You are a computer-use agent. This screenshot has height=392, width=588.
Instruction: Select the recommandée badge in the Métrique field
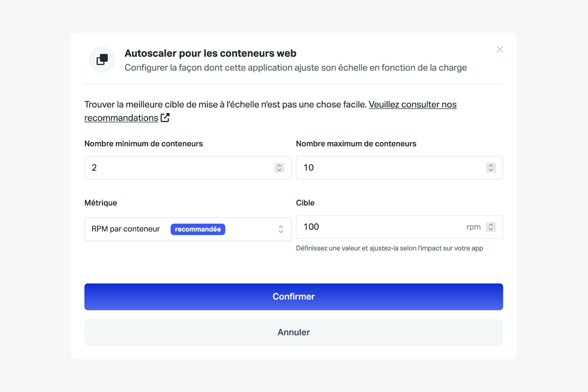pos(197,229)
